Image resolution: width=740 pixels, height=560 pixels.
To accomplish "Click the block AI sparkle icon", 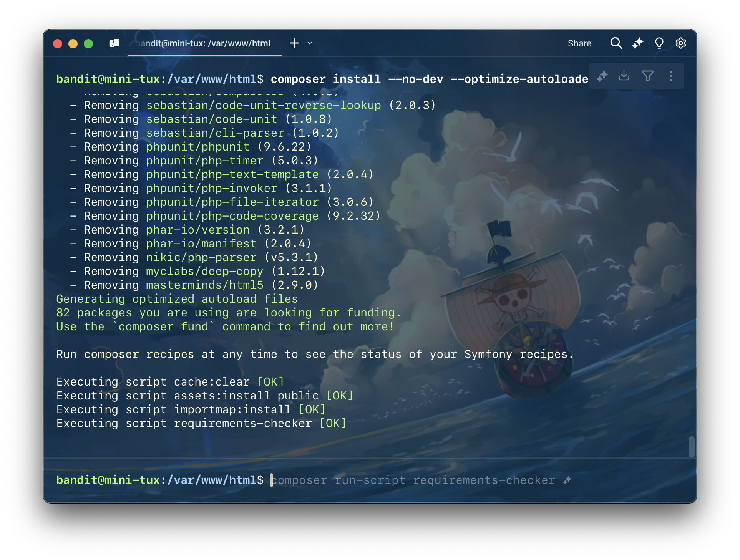I will tap(602, 76).
